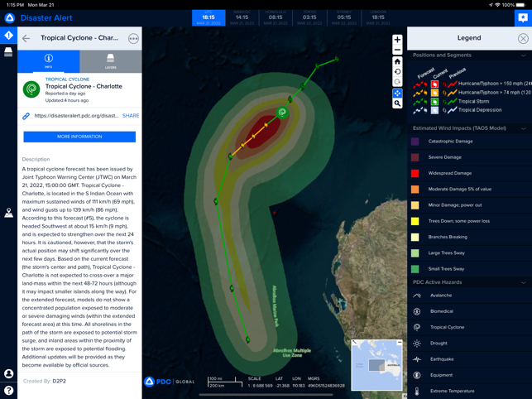The width and height of the screenshot is (532, 399).
Task: Collapse Estimated Wind Impacts section
Action: tap(524, 128)
